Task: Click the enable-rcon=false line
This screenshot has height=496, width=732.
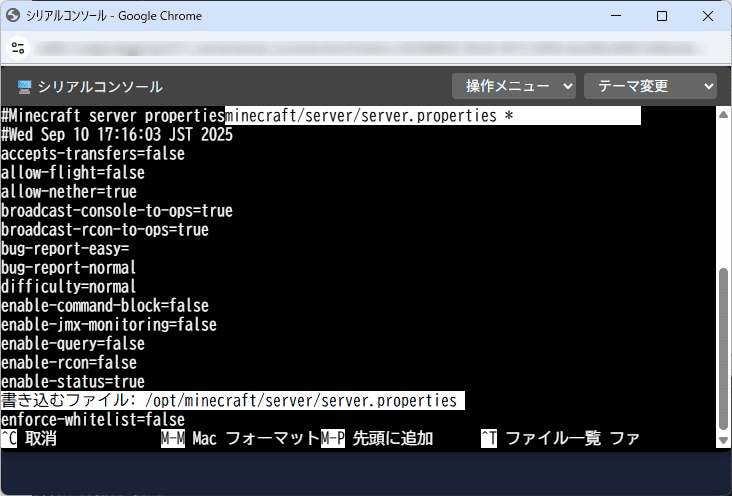Action: pyautogui.click(x=69, y=363)
